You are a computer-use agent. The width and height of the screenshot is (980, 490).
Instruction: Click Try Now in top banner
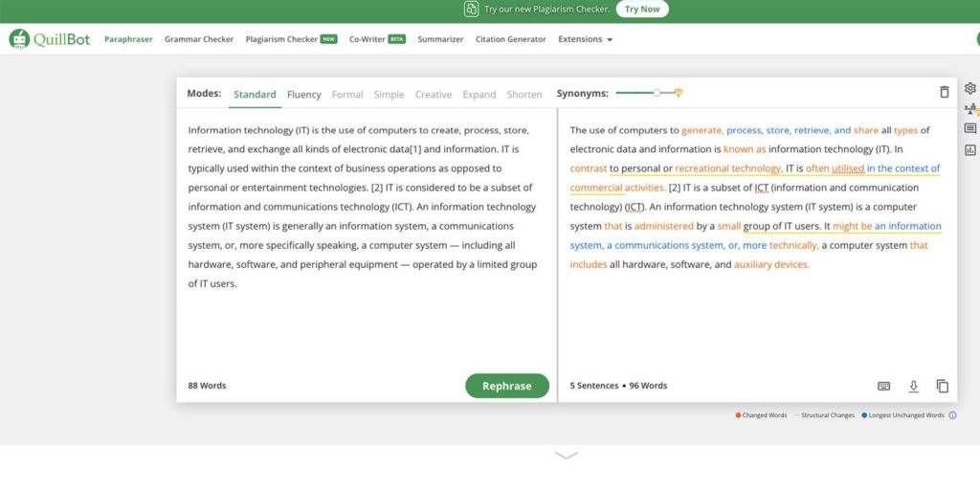[642, 10]
